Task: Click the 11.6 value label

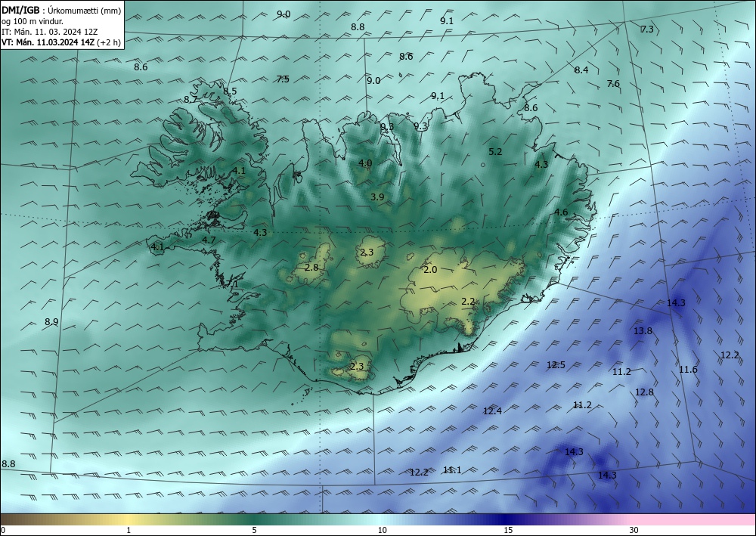Action: pos(688,370)
